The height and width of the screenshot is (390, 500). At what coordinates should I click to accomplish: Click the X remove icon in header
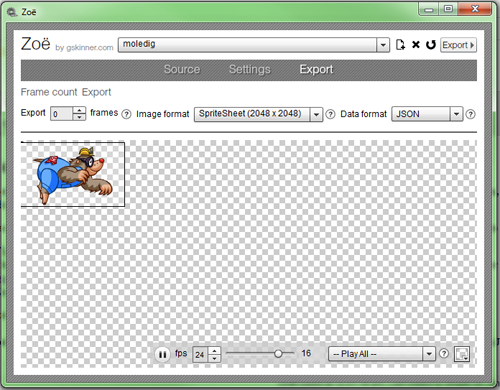[x=416, y=45]
